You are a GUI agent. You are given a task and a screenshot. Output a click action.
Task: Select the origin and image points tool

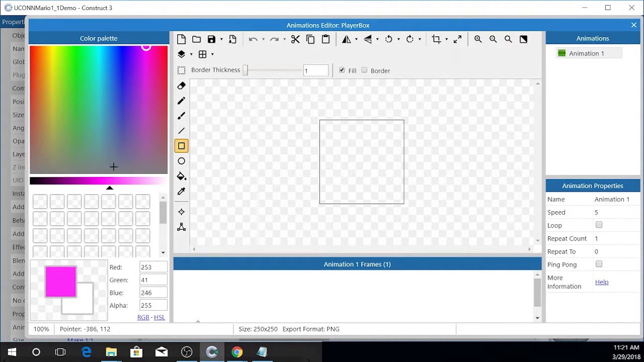[x=182, y=212]
